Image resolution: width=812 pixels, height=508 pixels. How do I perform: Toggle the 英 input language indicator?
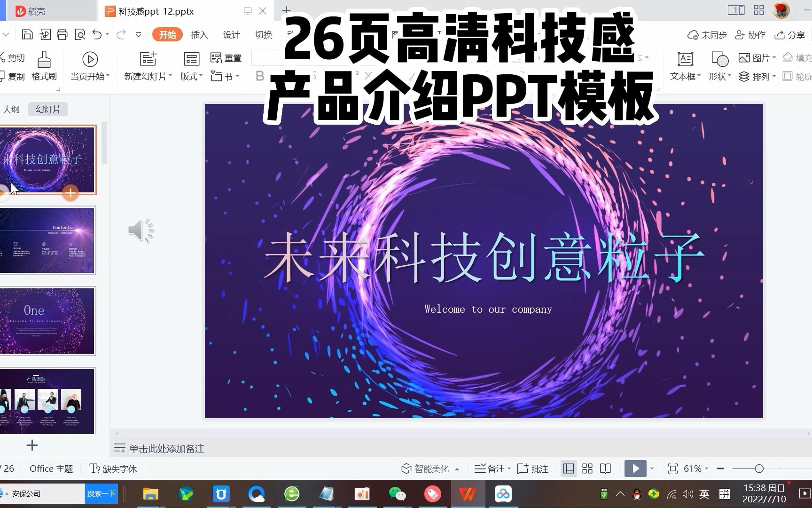(704, 494)
